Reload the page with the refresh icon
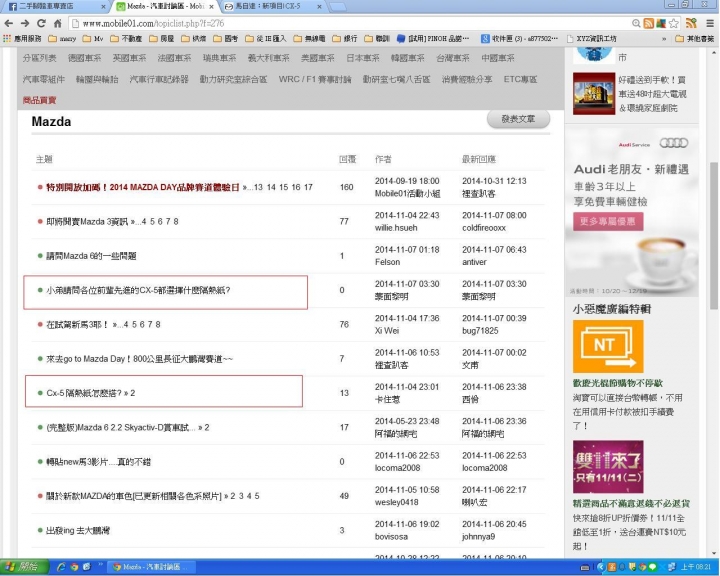 (x=41, y=23)
